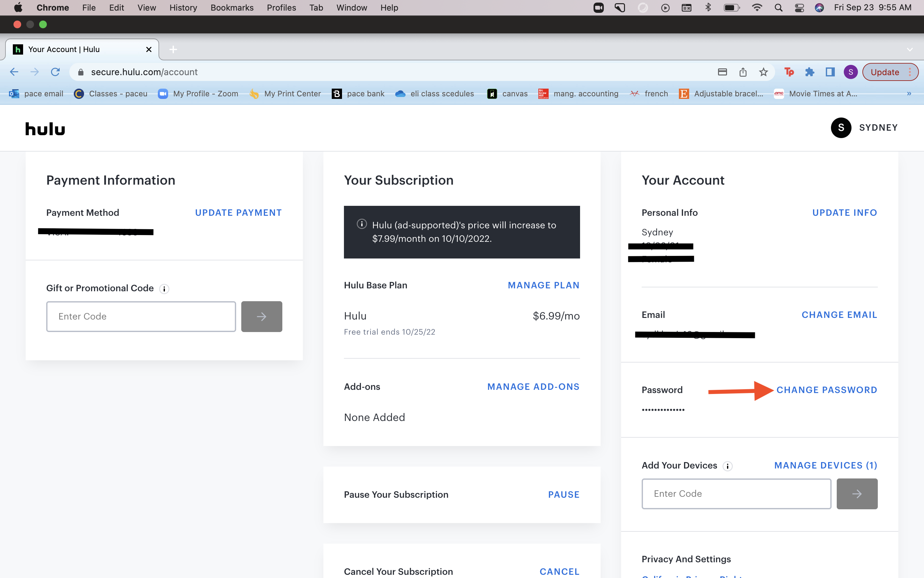Open the pace email bookmark
This screenshot has height=578, width=924.
pyautogui.click(x=36, y=94)
